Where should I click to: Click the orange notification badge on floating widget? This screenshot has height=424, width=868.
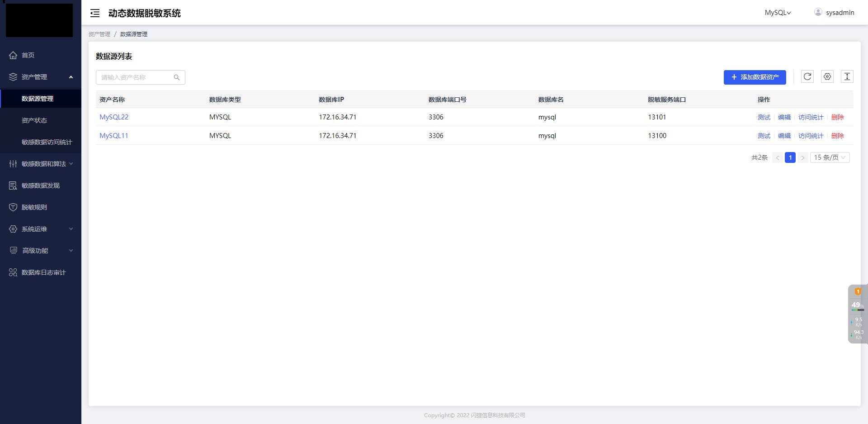[x=858, y=291]
